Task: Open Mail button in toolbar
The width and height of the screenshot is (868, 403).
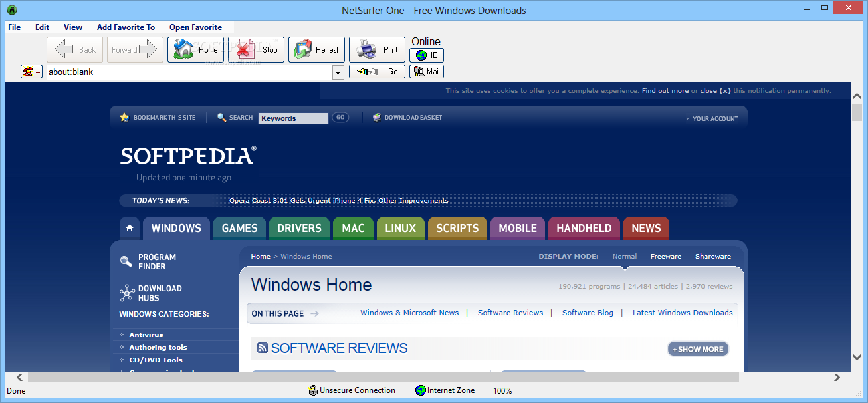Action: 427,72
